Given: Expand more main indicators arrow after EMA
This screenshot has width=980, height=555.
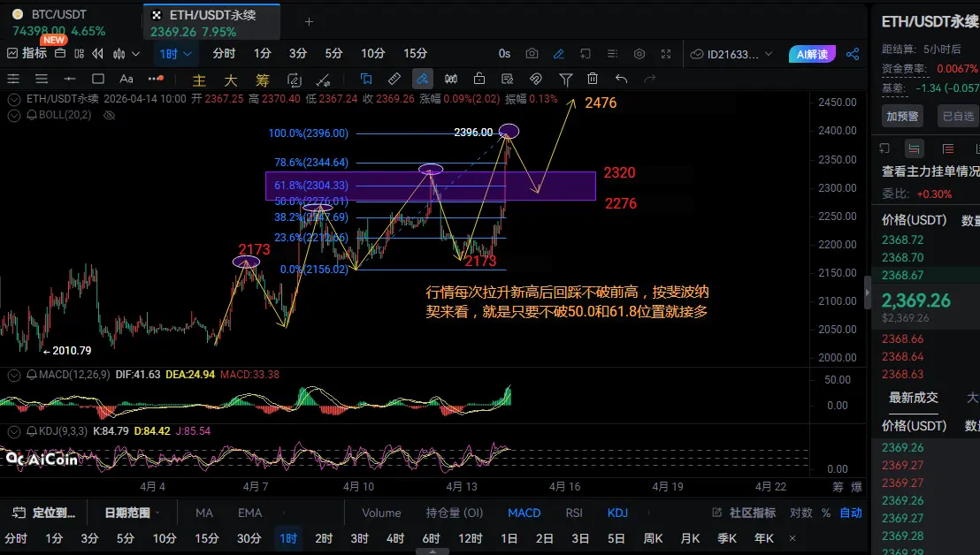Looking at the screenshot, I should click(x=283, y=513).
